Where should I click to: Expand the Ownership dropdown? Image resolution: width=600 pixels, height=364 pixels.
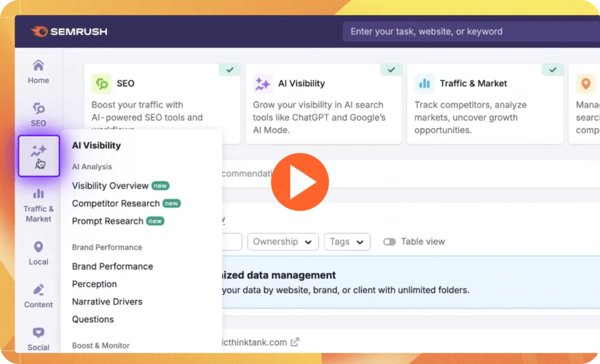283,241
